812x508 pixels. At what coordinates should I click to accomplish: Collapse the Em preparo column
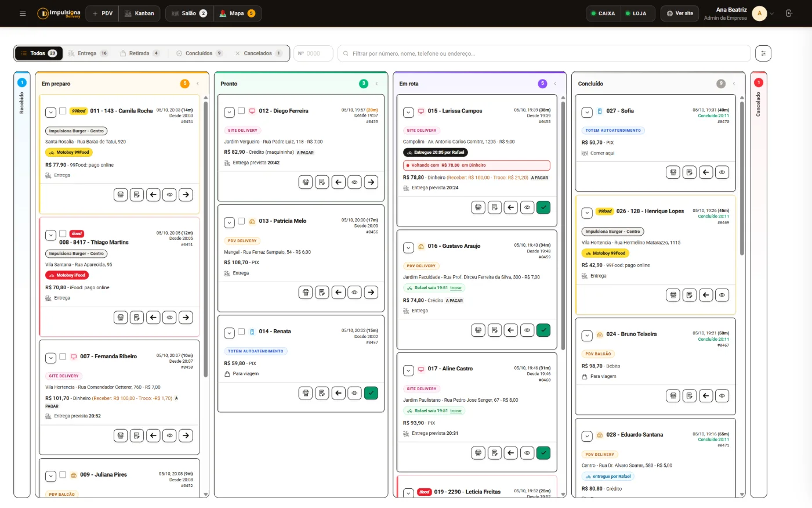(x=198, y=84)
